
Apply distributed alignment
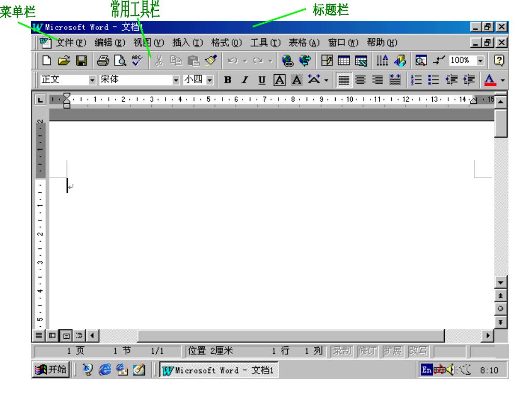click(x=395, y=80)
